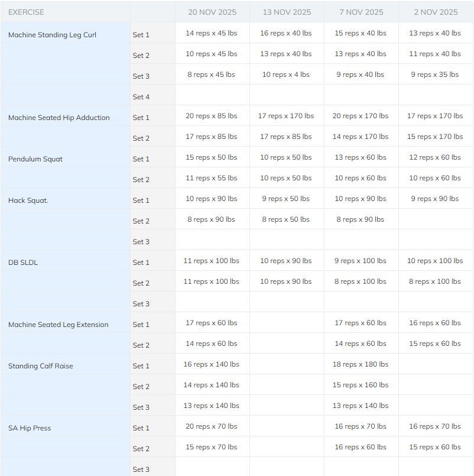Select the Pendulum Squat exercise name

coord(35,159)
